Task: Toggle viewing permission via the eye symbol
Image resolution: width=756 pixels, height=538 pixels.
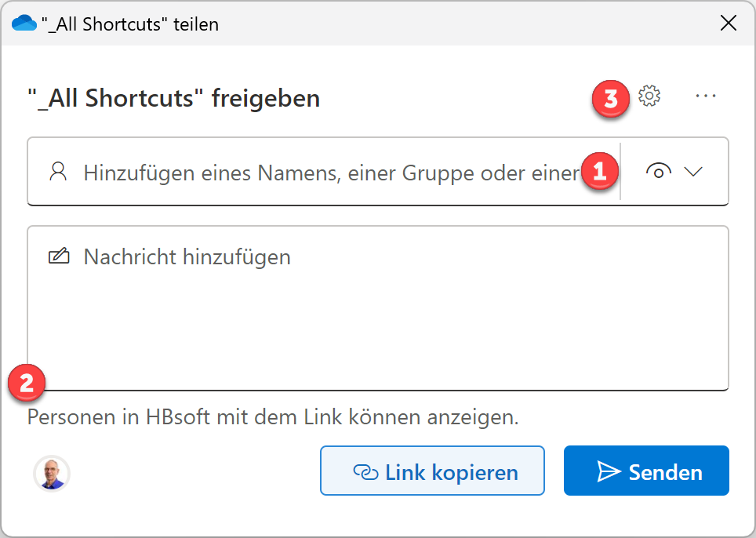Action: [660, 171]
